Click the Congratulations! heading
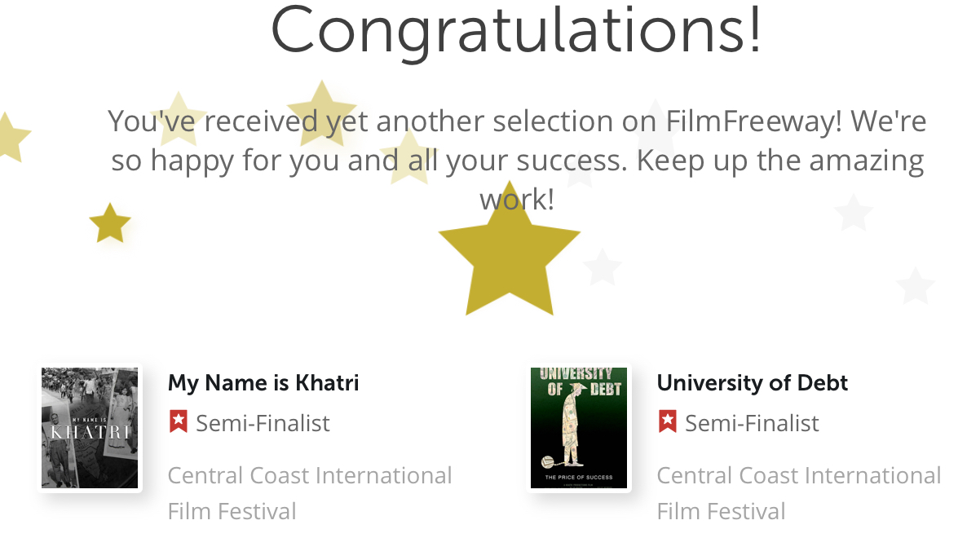 click(x=516, y=29)
